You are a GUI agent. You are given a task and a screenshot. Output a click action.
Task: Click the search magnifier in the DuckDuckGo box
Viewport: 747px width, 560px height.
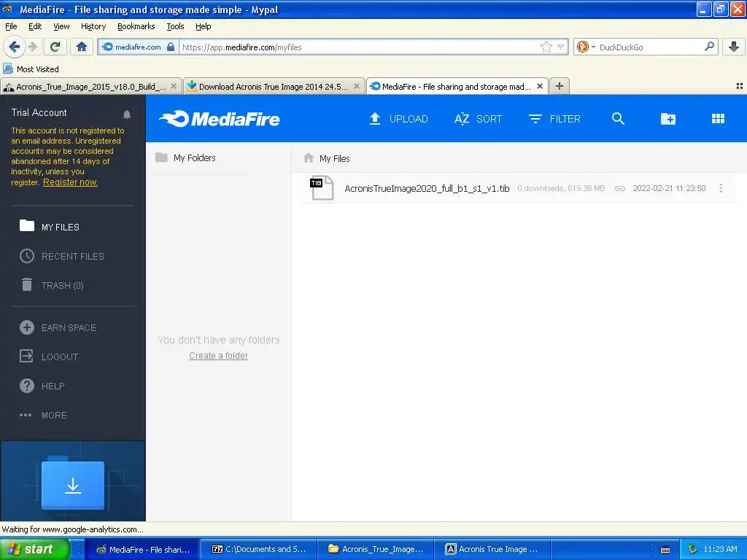pyautogui.click(x=709, y=46)
